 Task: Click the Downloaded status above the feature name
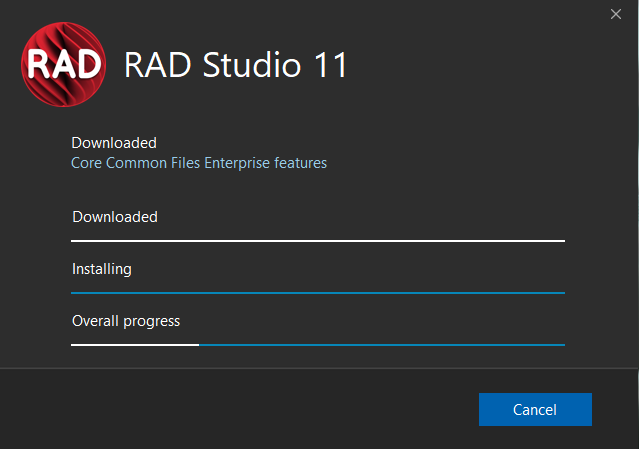coord(114,143)
